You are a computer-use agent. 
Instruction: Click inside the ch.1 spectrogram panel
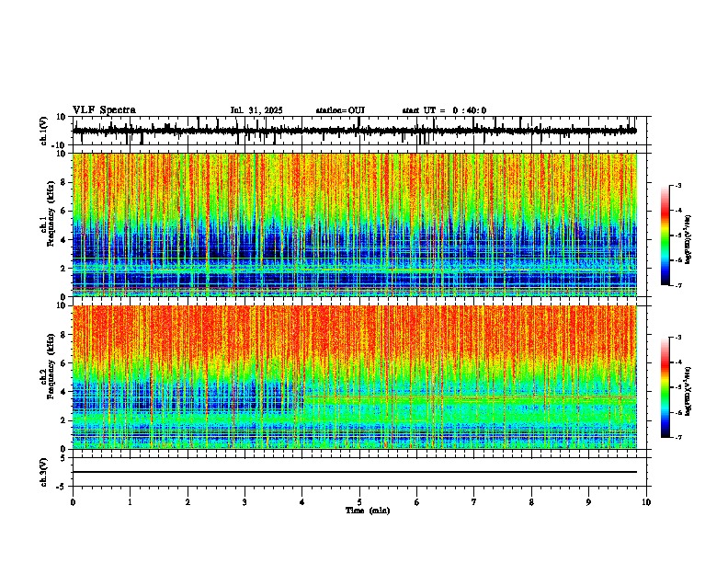click(x=355, y=224)
